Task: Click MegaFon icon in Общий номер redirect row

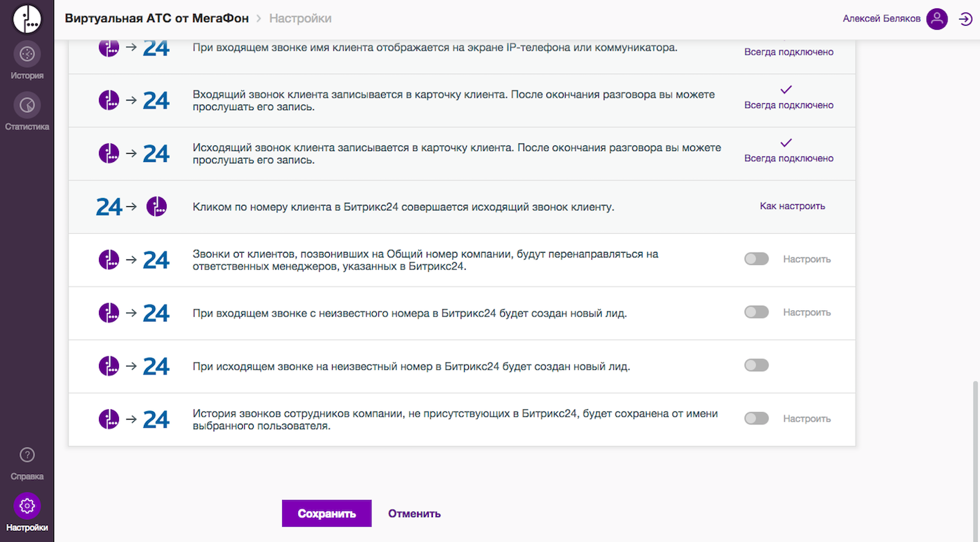Action: click(109, 260)
